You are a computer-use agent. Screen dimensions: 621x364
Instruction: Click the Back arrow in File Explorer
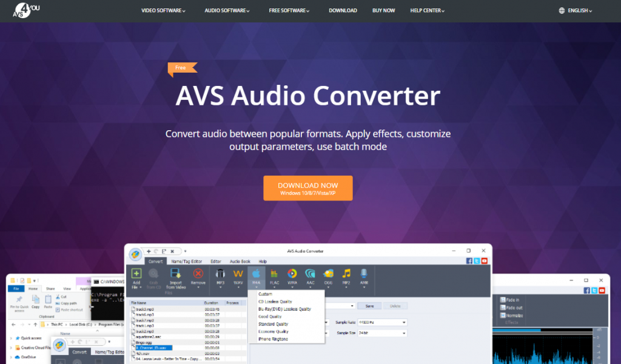[x=13, y=325]
